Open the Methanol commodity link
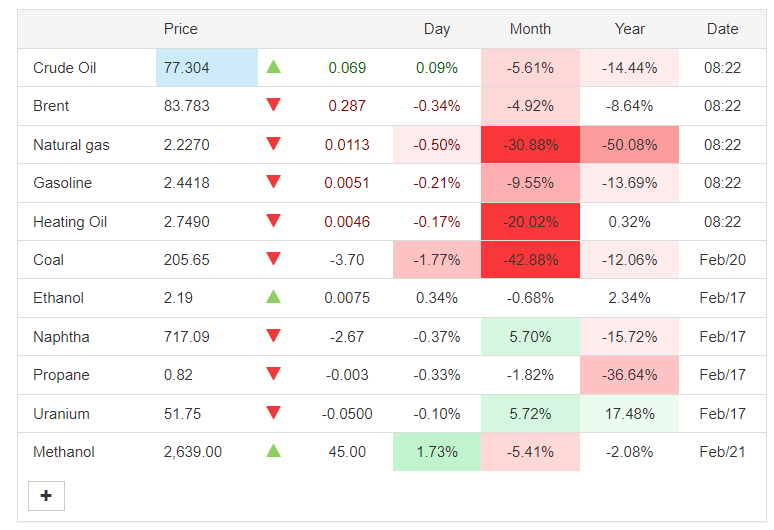Screen dimensions: 774x530 pyautogui.click(x=64, y=452)
